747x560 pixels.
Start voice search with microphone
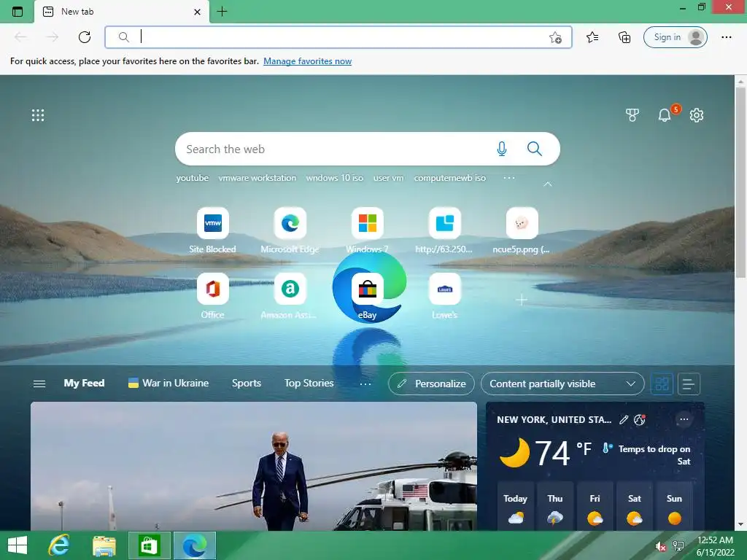click(502, 149)
